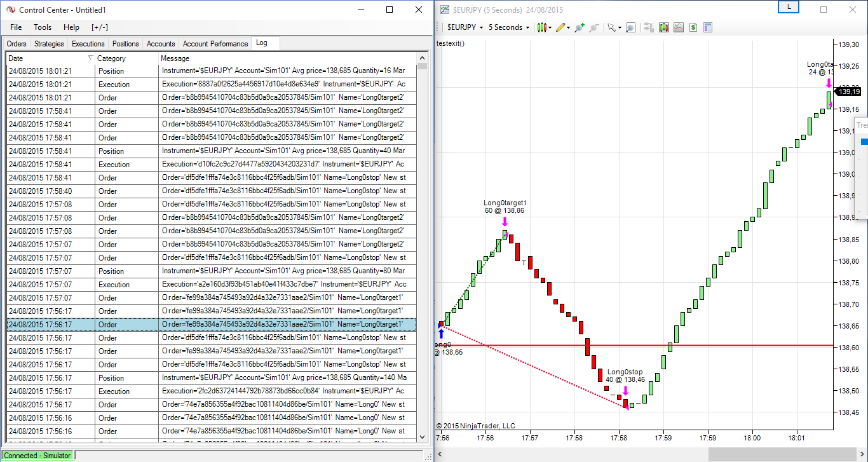This screenshot has width=868, height=462.
Task: Click the magnifier icon beside the cursor tool
Action: coord(630,27)
